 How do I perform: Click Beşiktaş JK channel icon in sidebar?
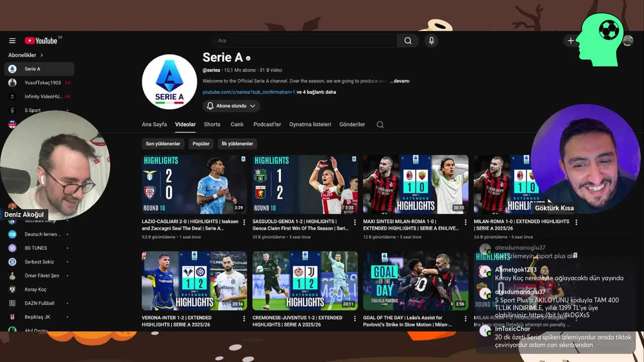(x=13, y=317)
